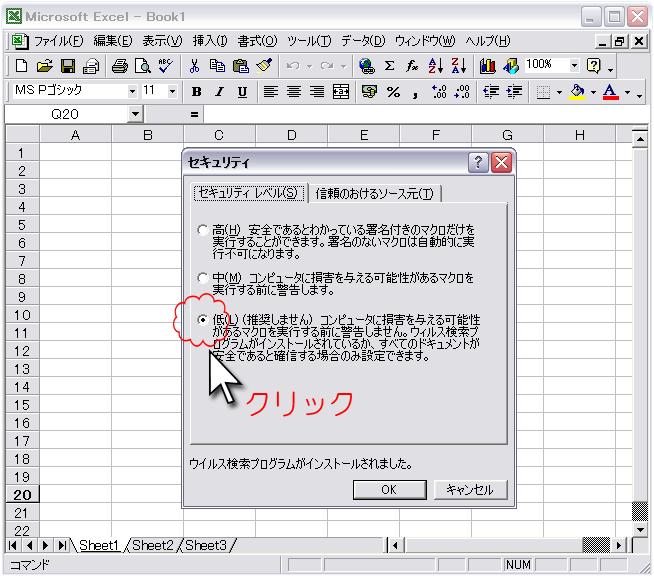Viewport: 654px width, 577px height.
Task: Click OK in the セキュリティ dialog
Action: (390, 490)
